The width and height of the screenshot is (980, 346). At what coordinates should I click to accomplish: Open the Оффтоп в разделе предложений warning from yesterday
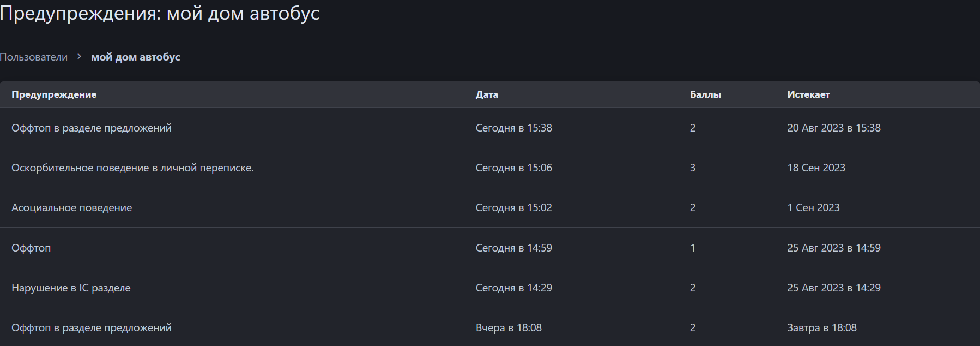pos(91,328)
